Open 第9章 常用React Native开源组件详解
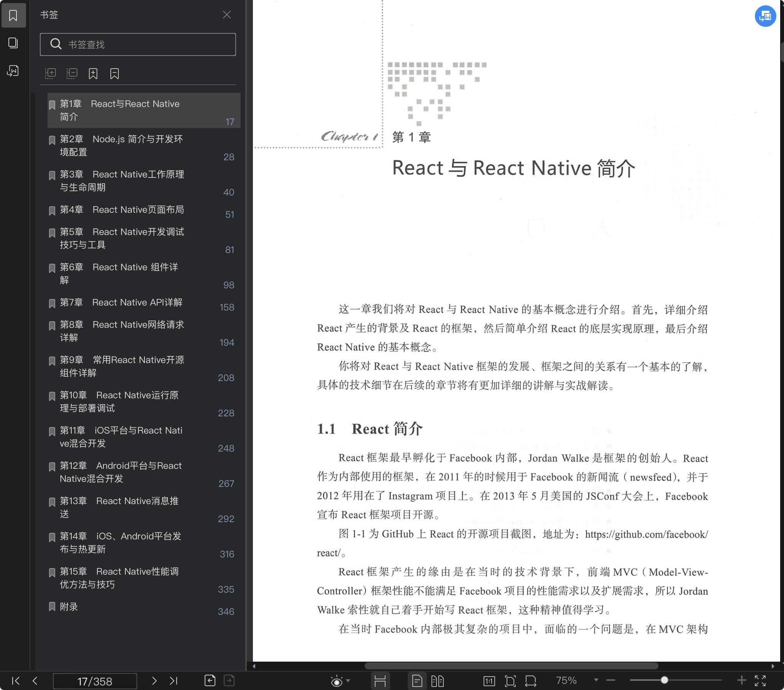784x690 pixels. click(x=144, y=366)
